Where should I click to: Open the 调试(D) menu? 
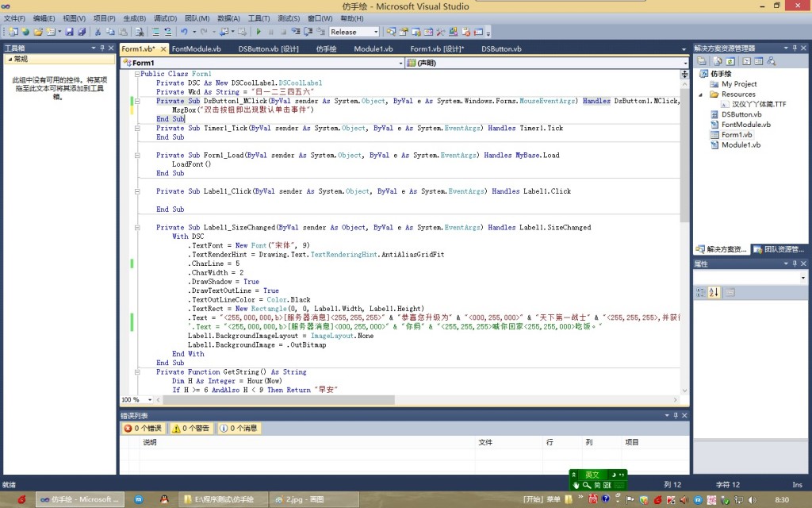coord(165,18)
